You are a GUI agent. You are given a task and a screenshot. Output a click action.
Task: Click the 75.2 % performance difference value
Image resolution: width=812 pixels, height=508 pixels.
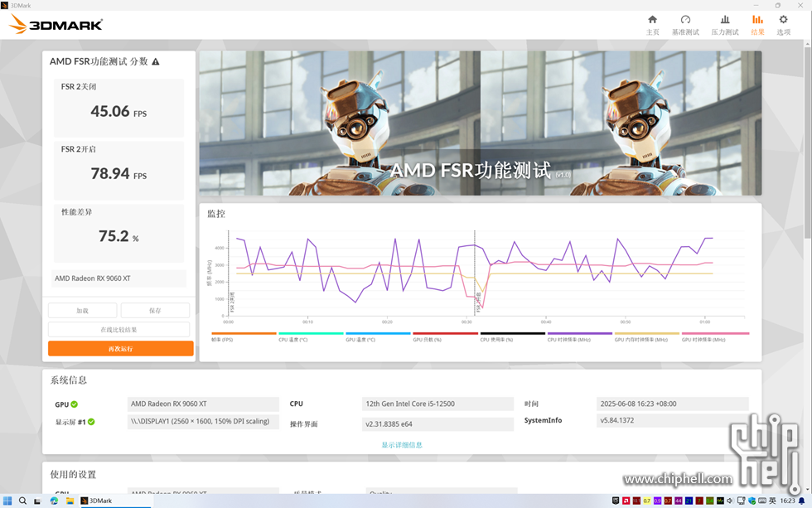click(x=118, y=236)
